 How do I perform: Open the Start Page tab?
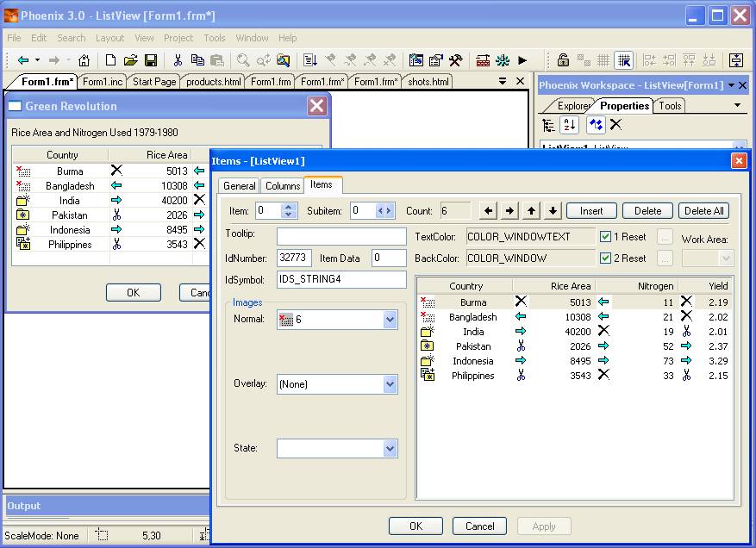154,82
